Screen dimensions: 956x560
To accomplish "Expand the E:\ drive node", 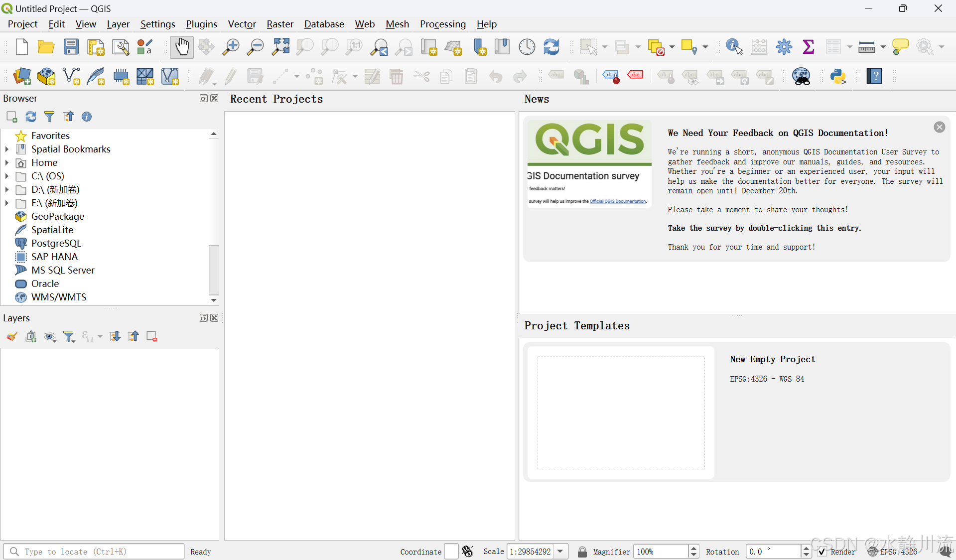I will [7, 203].
